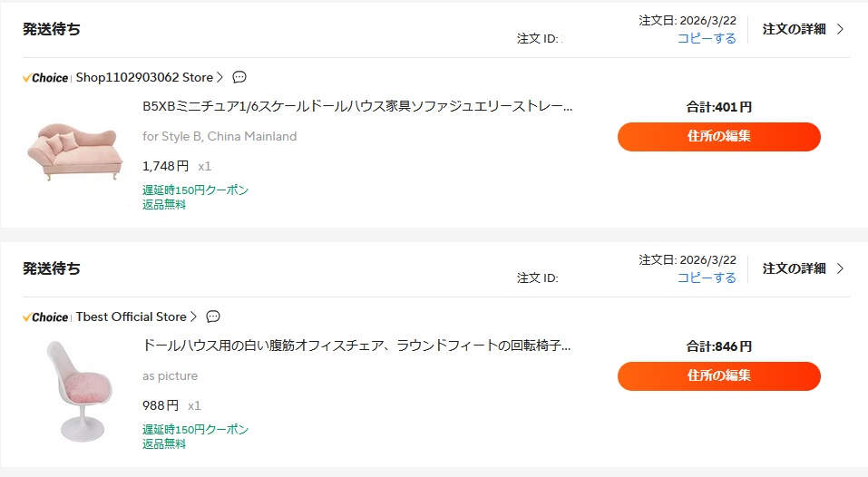The height and width of the screenshot is (477, 868).
Task: Select 注文の詳細 text for the sofa order
Action: [794, 29]
